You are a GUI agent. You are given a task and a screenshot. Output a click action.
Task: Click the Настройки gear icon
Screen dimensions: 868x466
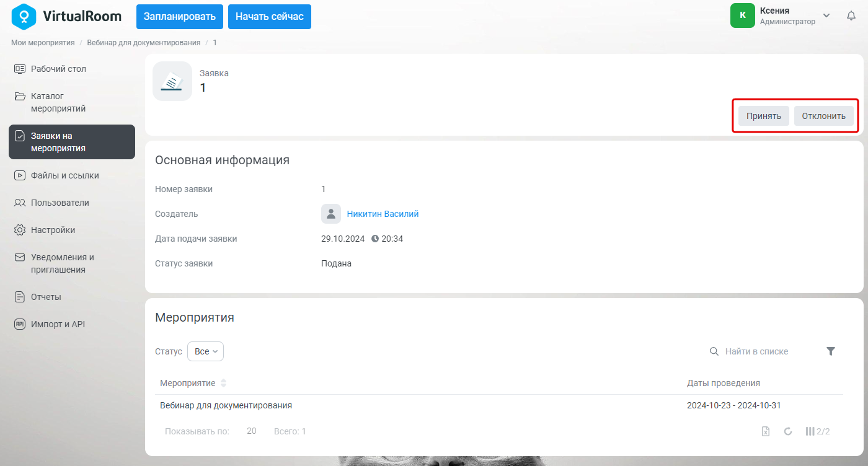click(x=20, y=230)
